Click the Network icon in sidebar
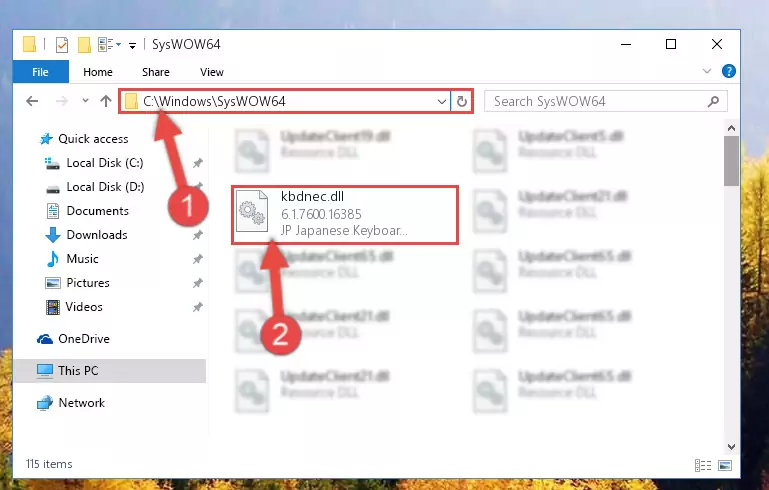Screen dimensions: 769x490 click(x=45, y=403)
